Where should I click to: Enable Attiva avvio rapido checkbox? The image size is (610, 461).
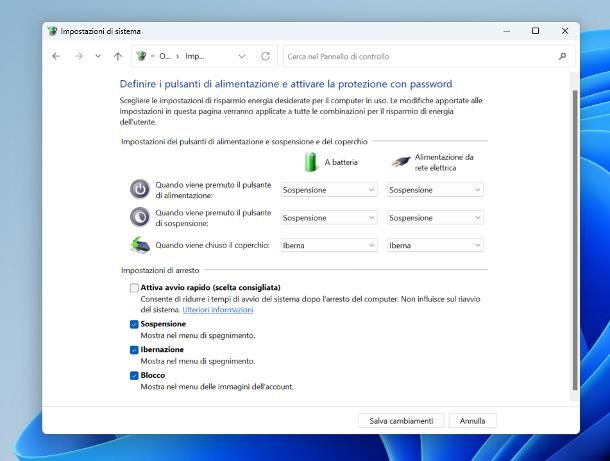click(x=134, y=288)
